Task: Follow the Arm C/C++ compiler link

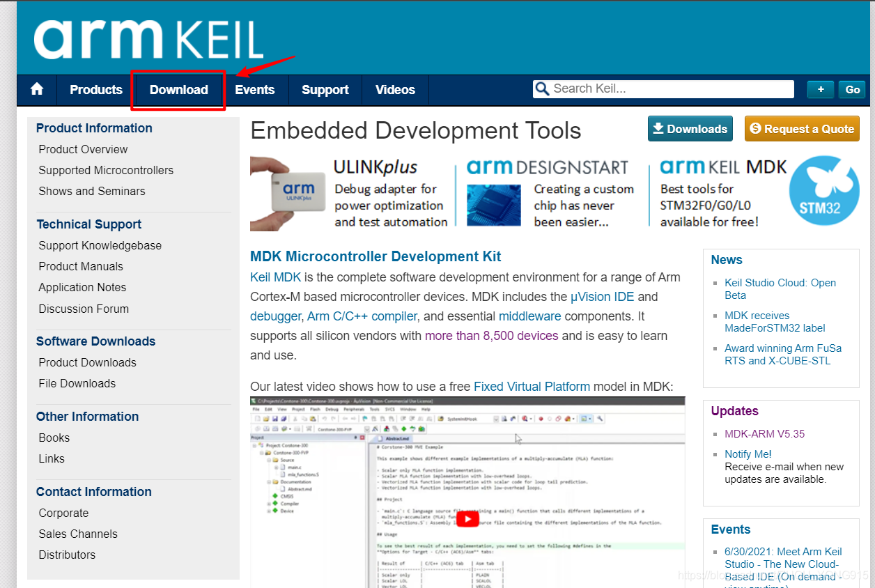Action: pos(362,316)
